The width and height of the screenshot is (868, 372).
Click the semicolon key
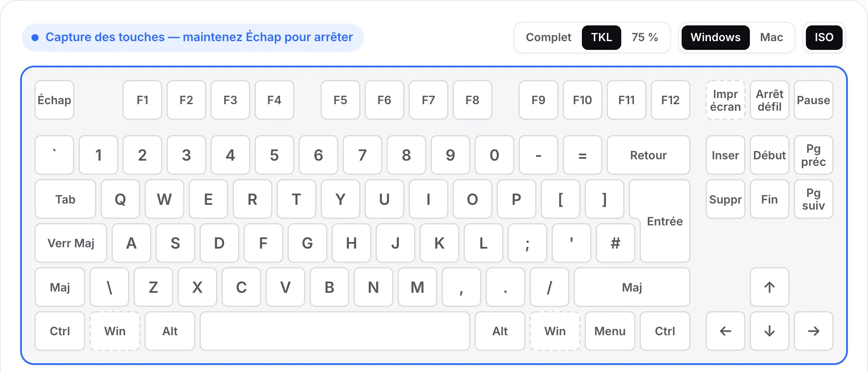528,243
